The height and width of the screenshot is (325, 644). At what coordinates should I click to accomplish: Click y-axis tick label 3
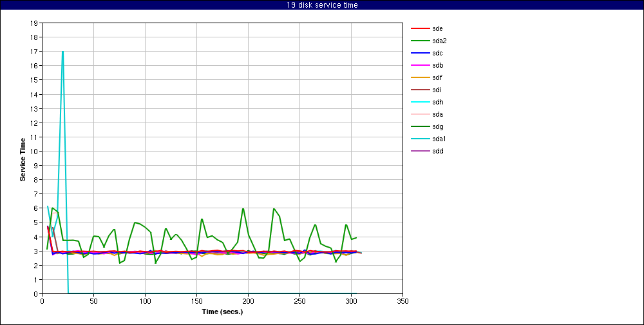point(36,251)
